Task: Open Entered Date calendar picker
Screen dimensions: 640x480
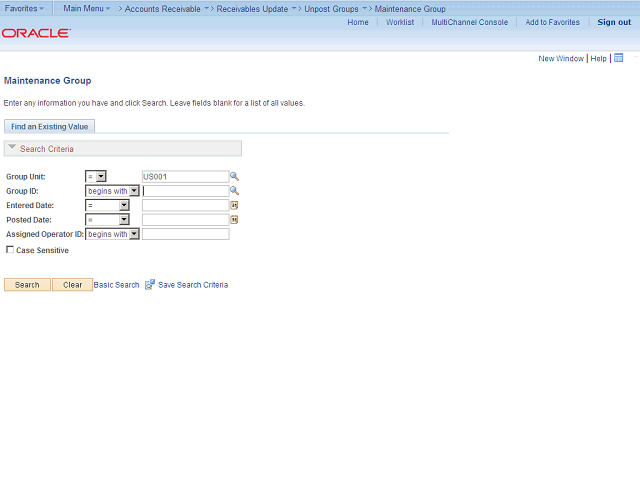Action: (234, 205)
